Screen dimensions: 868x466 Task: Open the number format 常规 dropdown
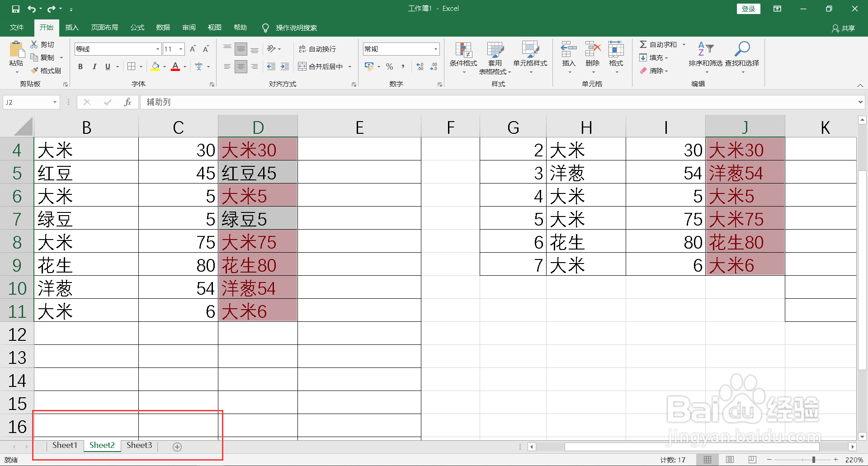[435, 48]
